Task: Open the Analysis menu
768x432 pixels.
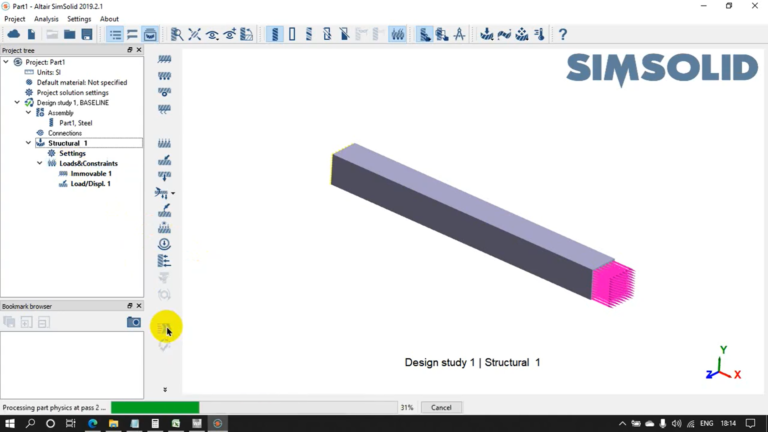Action: coord(46,19)
